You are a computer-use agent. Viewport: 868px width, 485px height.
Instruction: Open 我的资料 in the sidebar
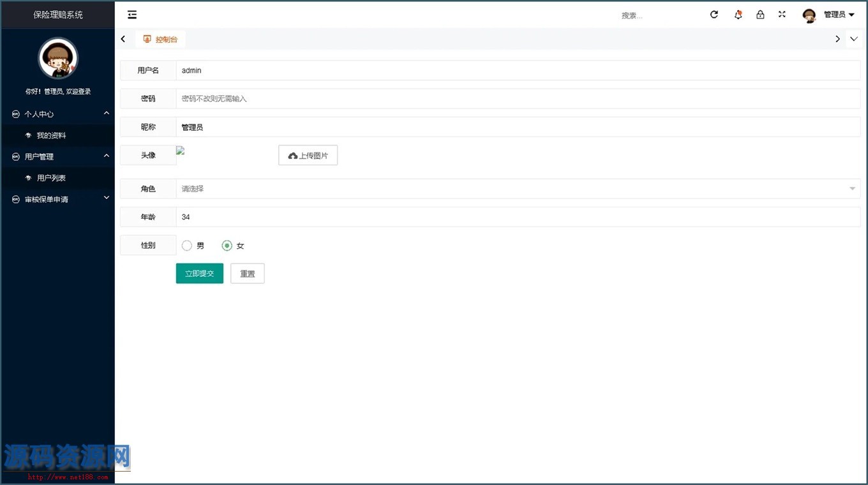[x=51, y=135]
